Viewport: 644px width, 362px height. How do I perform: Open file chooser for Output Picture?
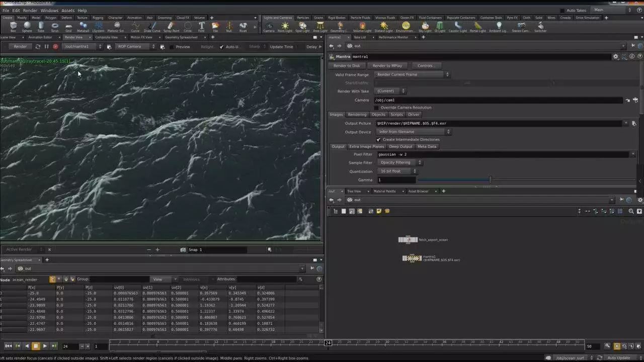(634, 123)
